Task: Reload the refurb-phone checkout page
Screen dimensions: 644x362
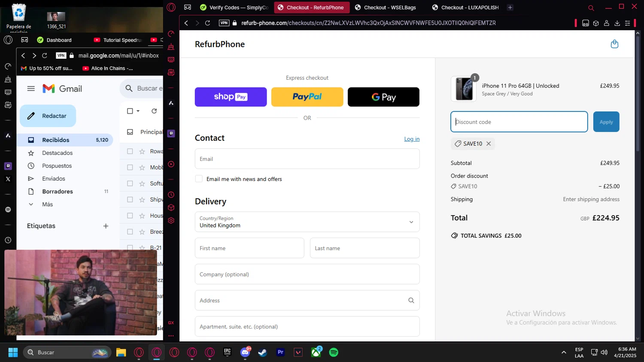Action: point(207,23)
